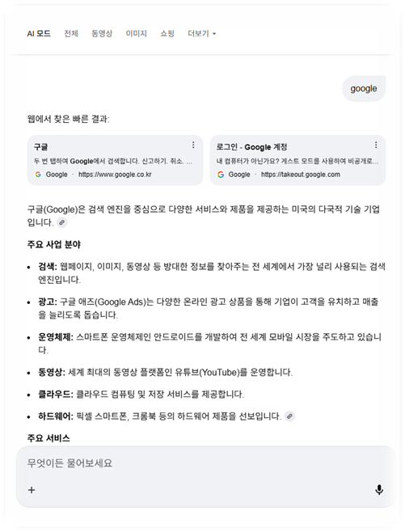
Task: Open the 구글 result card title
Action: [41, 147]
